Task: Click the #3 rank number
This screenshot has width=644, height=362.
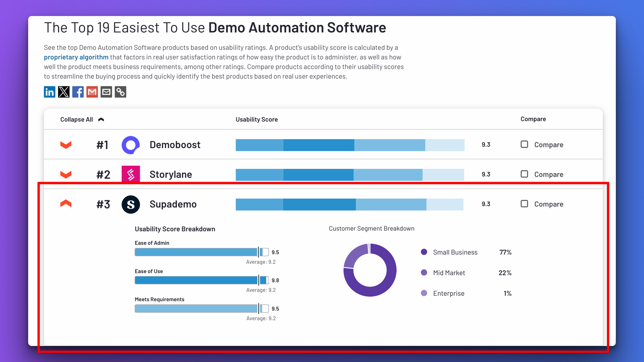Action: (x=103, y=205)
